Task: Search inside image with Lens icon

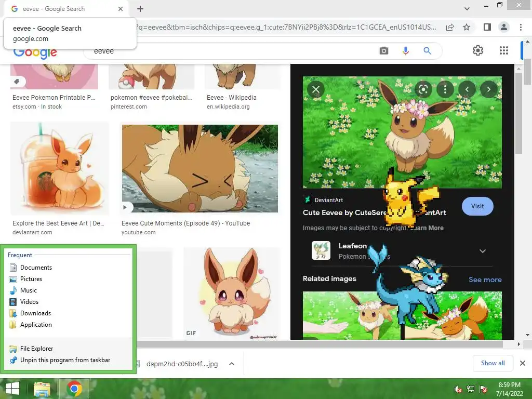Action: point(423,89)
